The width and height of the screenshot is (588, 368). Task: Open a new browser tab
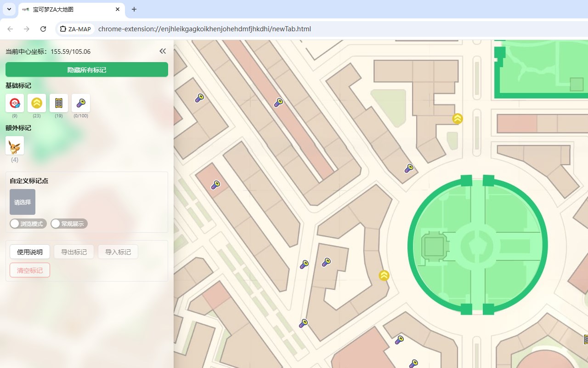click(x=134, y=9)
